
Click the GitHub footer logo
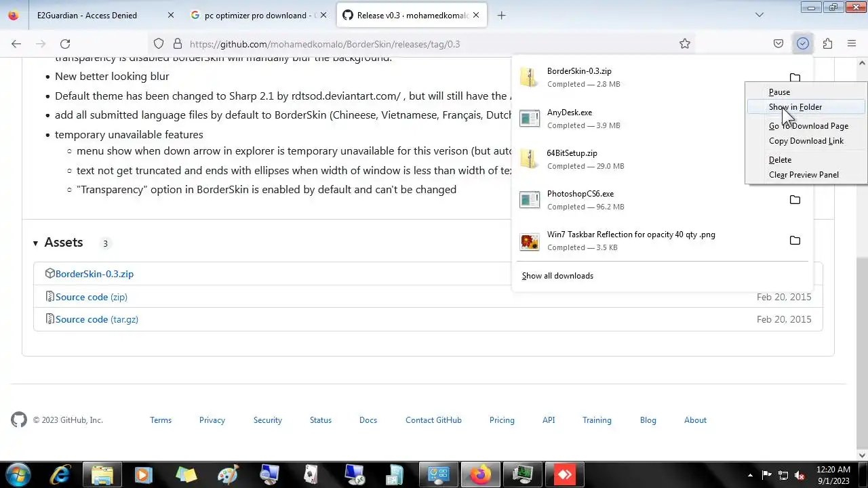[x=19, y=420]
